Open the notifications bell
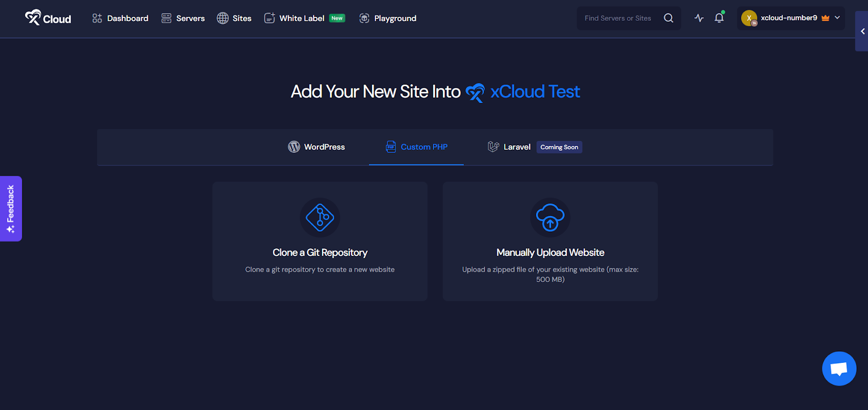The image size is (868, 410). (x=719, y=18)
